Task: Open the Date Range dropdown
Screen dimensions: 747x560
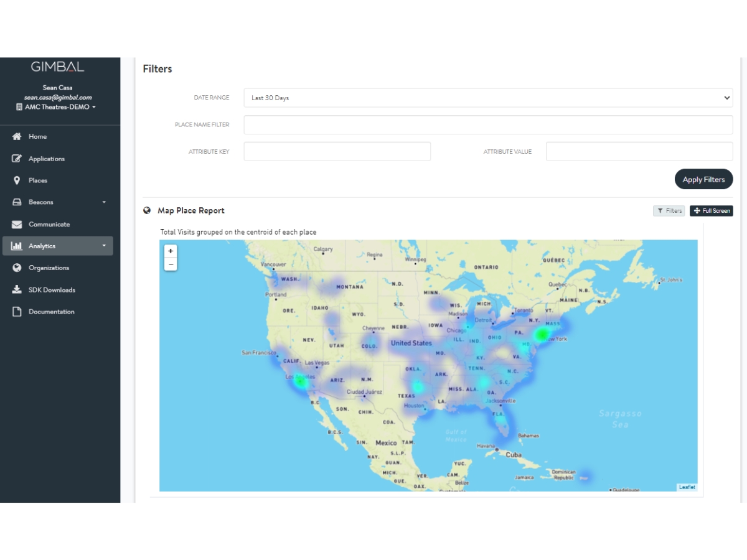Action: tap(488, 98)
